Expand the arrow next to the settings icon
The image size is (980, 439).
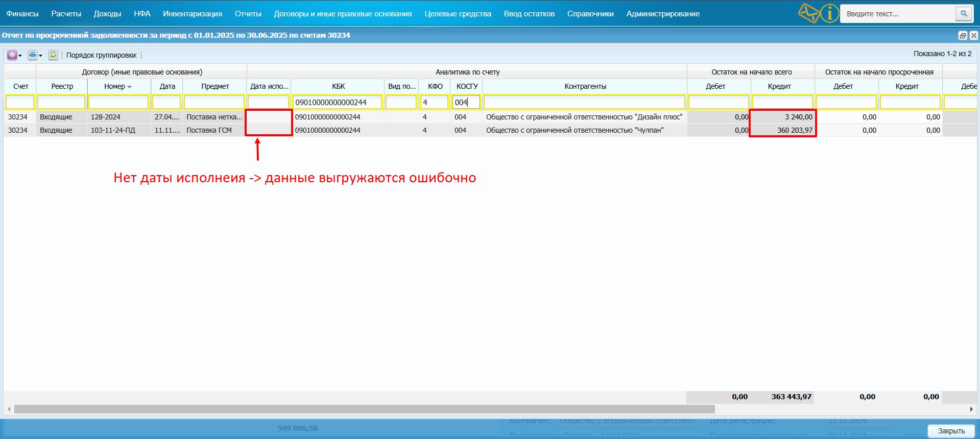click(20, 56)
